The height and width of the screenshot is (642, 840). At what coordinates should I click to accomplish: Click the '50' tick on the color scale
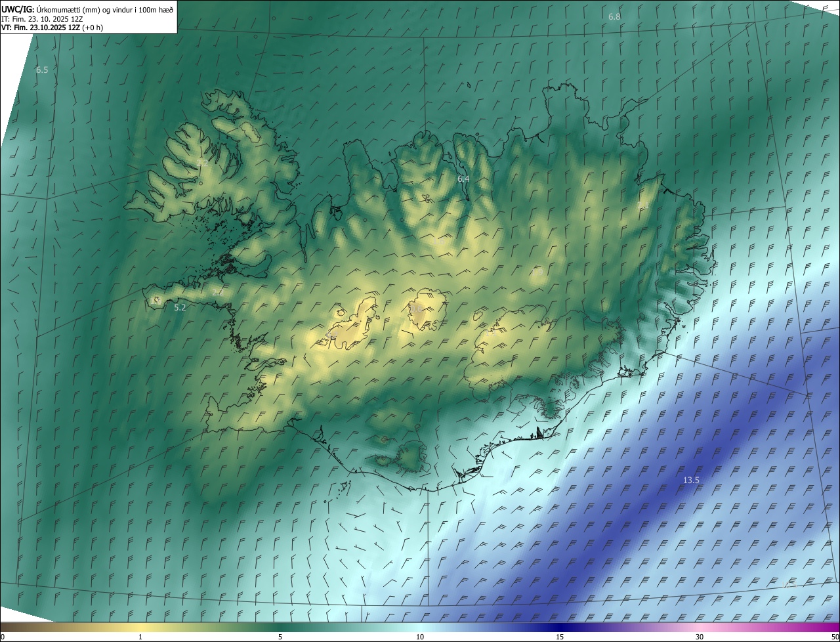(x=835, y=637)
